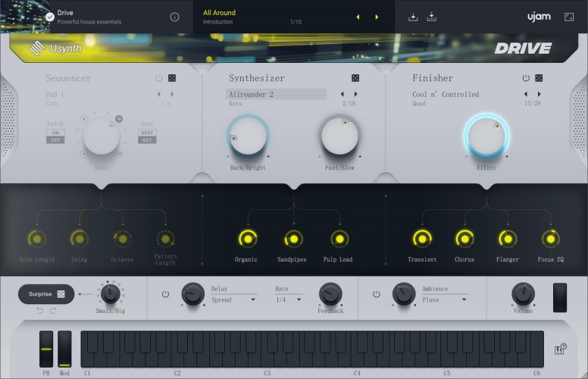Click the load preset download icon
Screen dimensions: 588x379
click(x=413, y=17)
